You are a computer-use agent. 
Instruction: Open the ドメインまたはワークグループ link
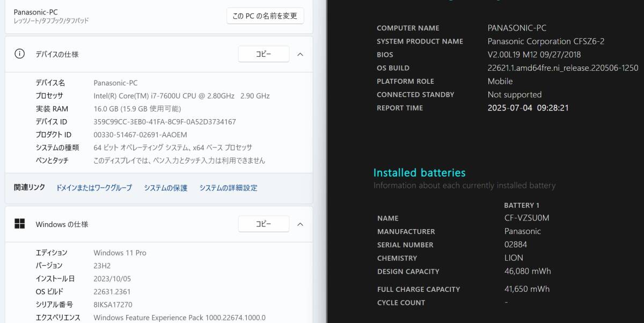[x=94, y=188]
